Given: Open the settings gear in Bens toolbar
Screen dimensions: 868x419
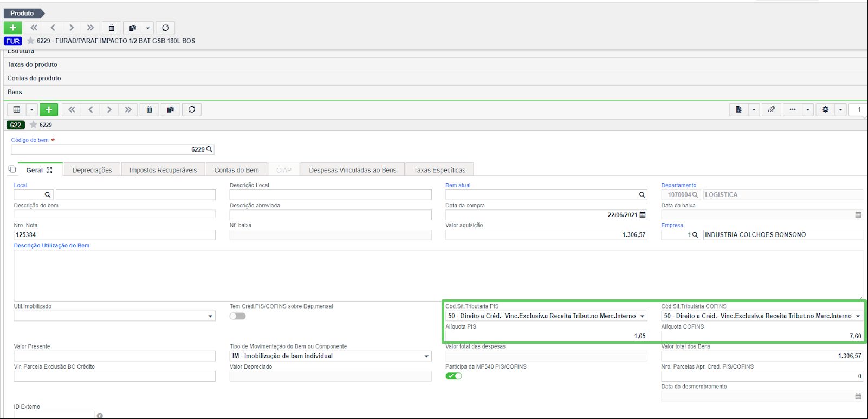Looking at the screenshot, I should (x=825, y=109).
